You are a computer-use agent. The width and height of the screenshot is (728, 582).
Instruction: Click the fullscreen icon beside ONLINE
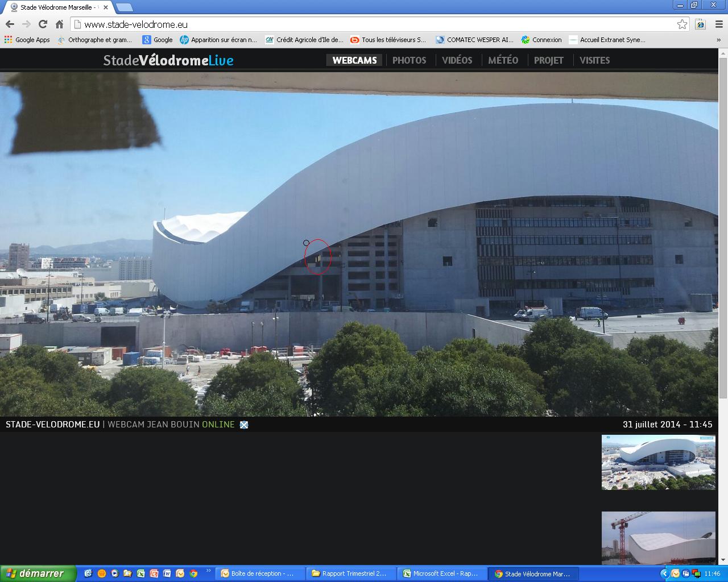tap(244, 425)
